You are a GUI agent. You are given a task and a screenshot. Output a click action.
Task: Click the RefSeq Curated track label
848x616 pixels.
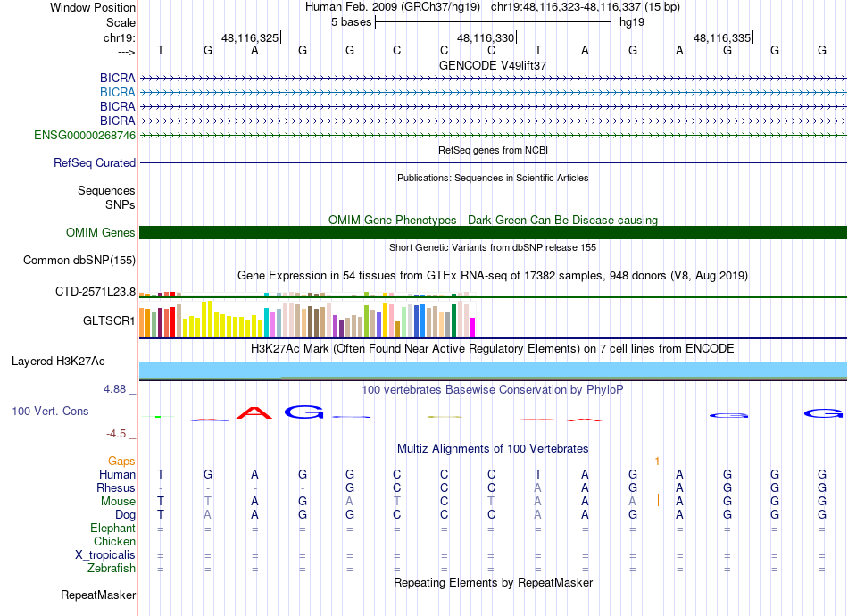[95, 162]
